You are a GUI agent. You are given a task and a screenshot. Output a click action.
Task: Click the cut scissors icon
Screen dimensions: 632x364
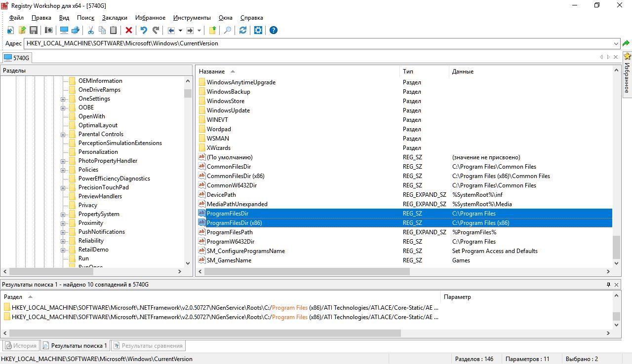(91, 30)
